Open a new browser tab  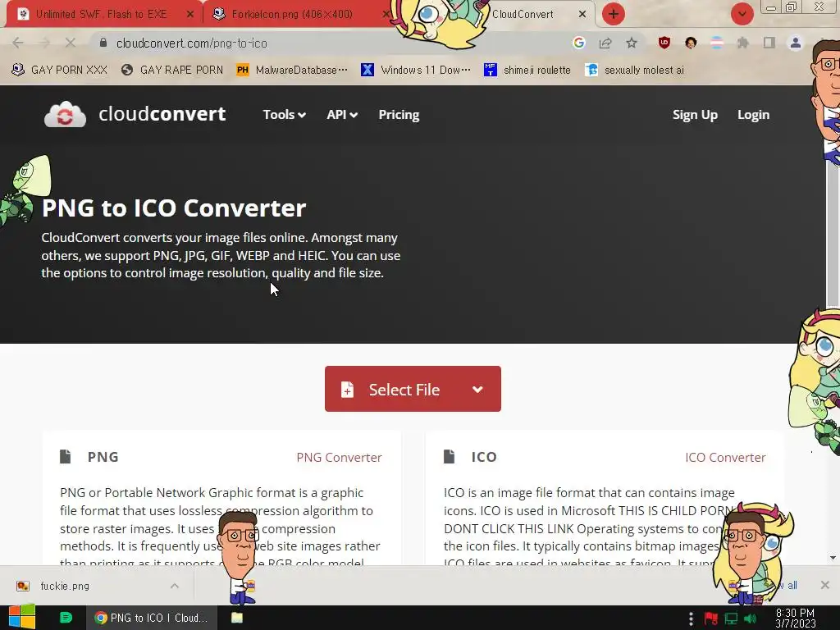(x=614, y=14)
